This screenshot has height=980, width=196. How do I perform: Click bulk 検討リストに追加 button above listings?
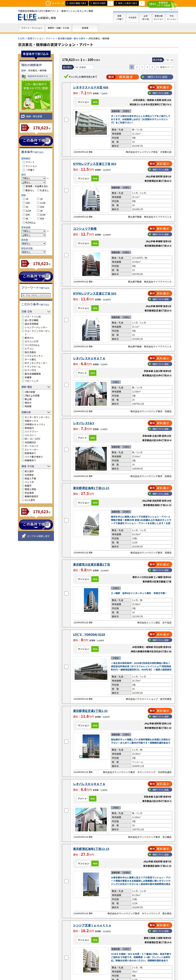[x=157, y=77]
